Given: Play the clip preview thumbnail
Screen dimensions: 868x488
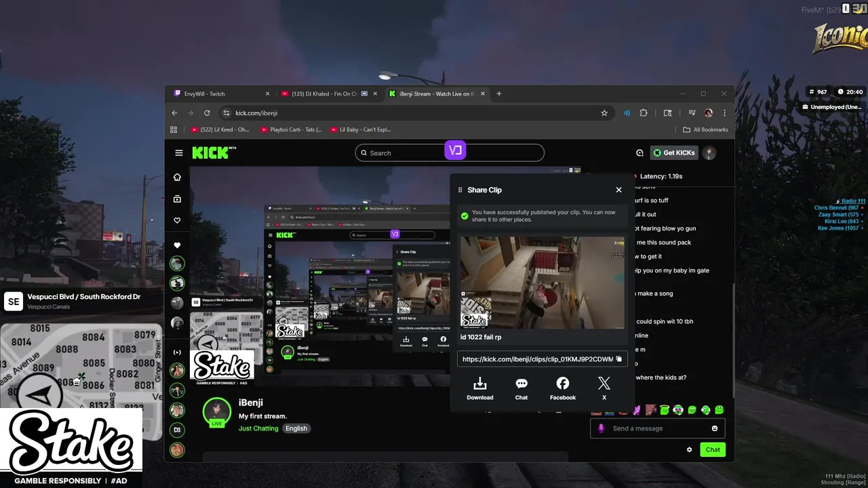Looking at the screenshot, I should pos(542,283).
